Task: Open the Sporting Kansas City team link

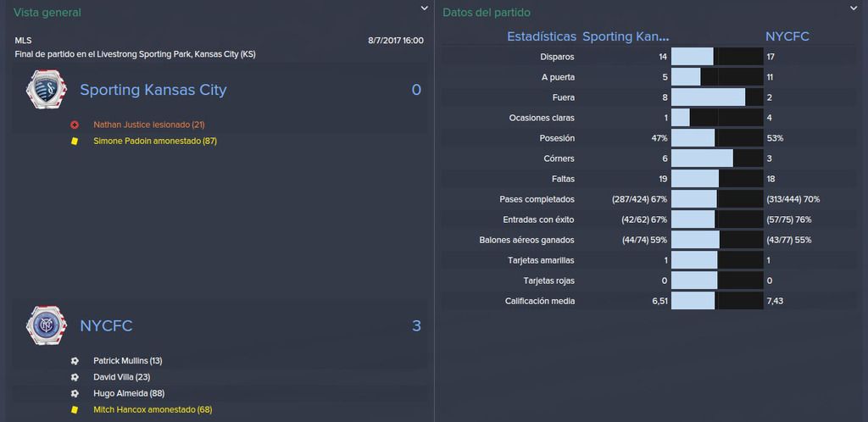Action: point(153,90)
